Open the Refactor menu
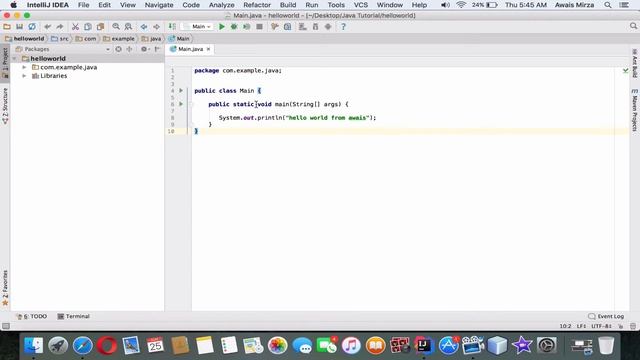Image resolution: width=640 pixels, height=360 pixels. point(257,5)
